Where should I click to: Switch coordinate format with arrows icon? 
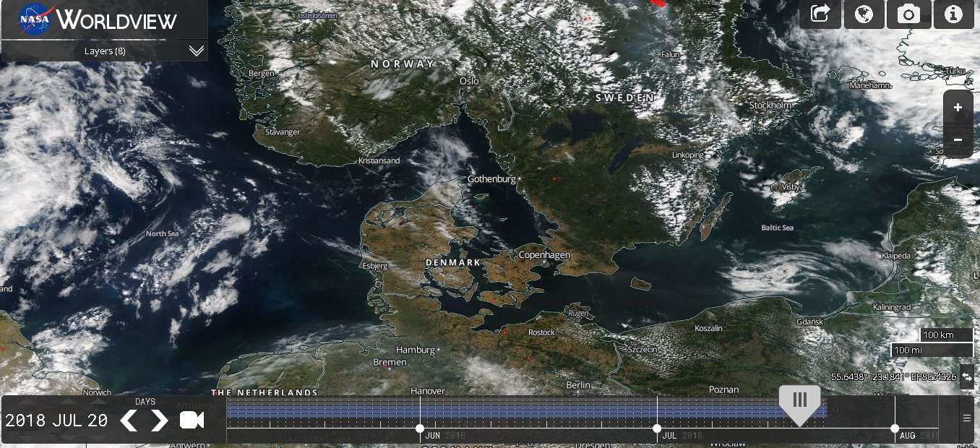[x=968, y=377]
